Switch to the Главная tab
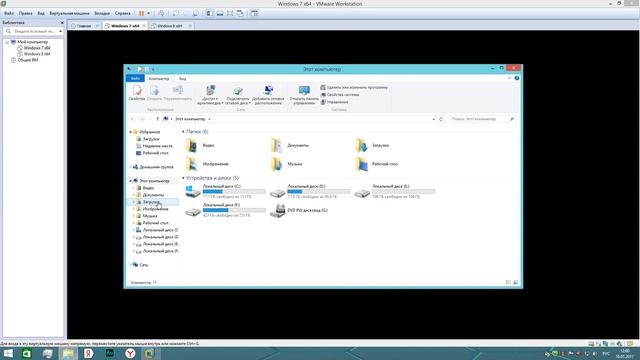The image size is (640, 360). 84,26
